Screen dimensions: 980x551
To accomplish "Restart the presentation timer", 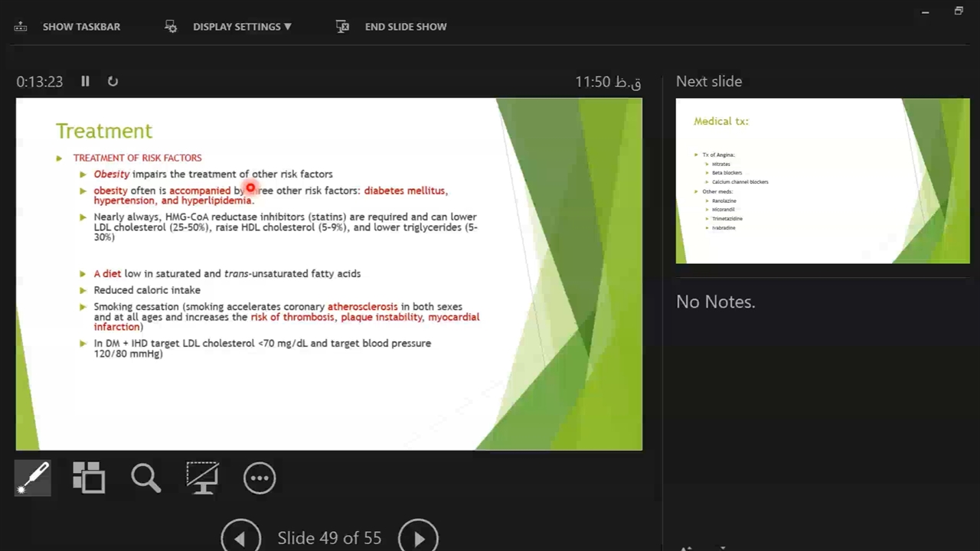I will (x=113, y=81).
